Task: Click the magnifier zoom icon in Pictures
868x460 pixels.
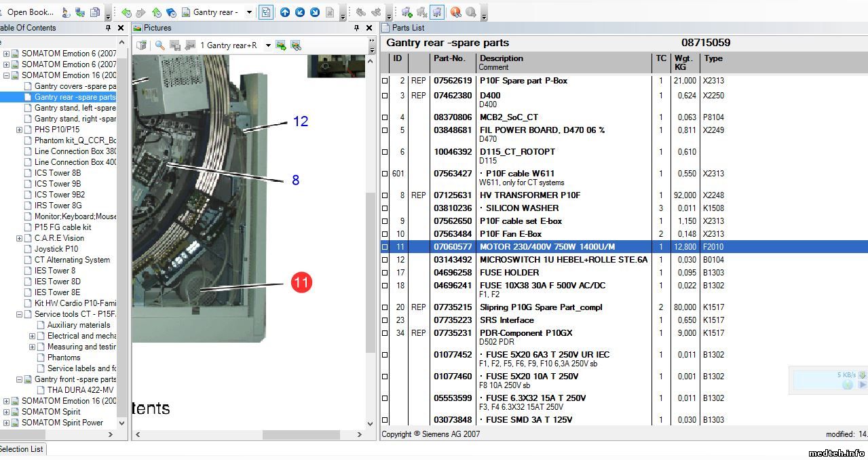Action: (x=160, y=45)
